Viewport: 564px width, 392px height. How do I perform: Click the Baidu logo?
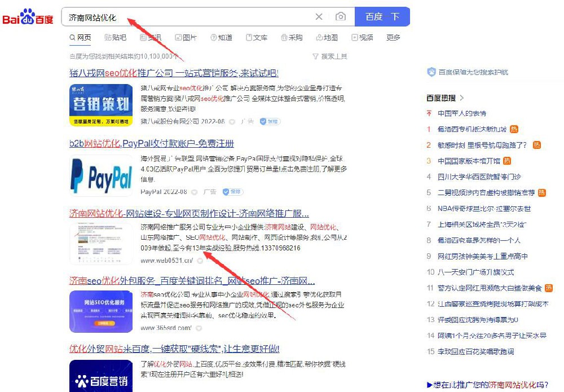pyautogui.click(x=28, y=17)
